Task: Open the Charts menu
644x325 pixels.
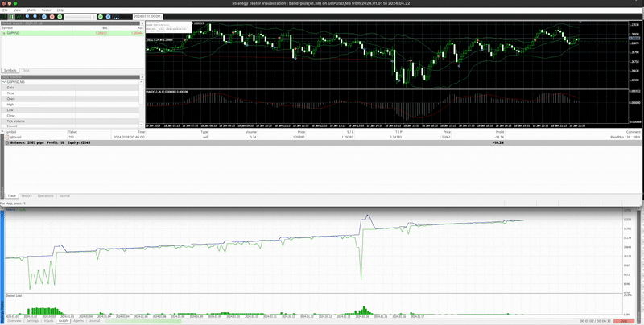Action: (x=31, y=10)
